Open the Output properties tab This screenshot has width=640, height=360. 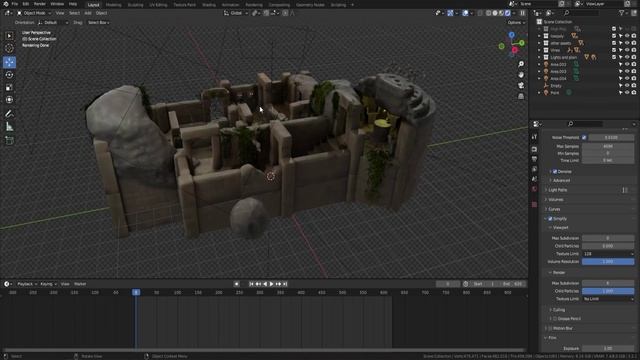(x=534, y=159)
